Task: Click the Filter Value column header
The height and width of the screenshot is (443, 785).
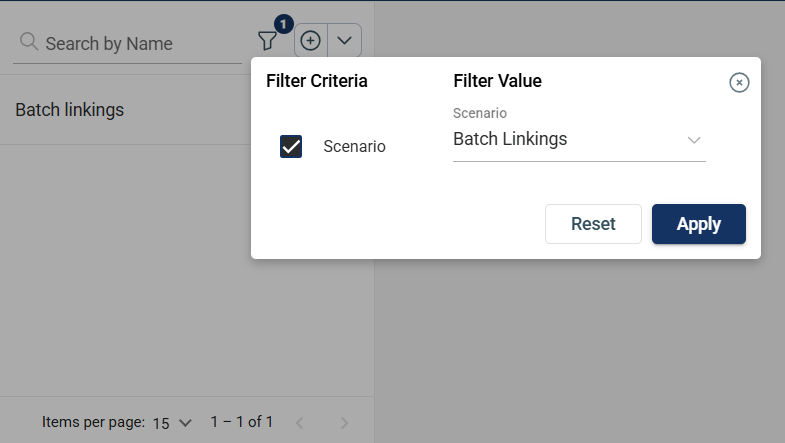Action: coord(497,81)
